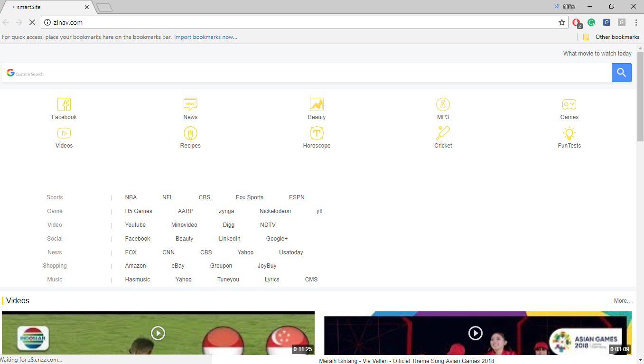Image resolution: width=644 pixels, height=364 pixels.
Task: Open the Lyrics link
Action: (272, 280)
